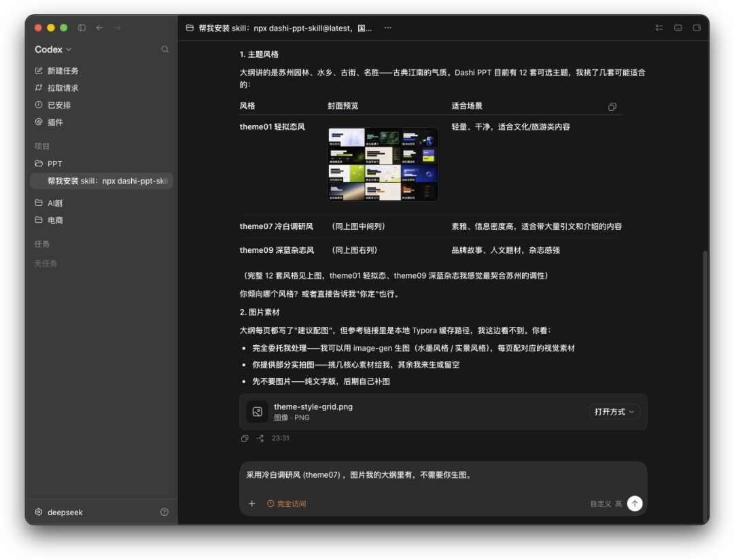734x560 pixels.
Task: Open the theme-style-grid.png attachment
Action: [x=443, y=412]
